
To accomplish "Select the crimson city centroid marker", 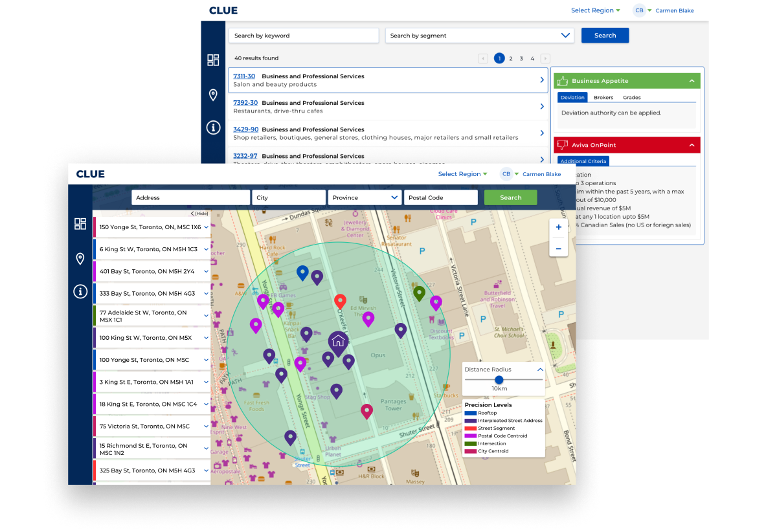I will (x=366, y=412).
